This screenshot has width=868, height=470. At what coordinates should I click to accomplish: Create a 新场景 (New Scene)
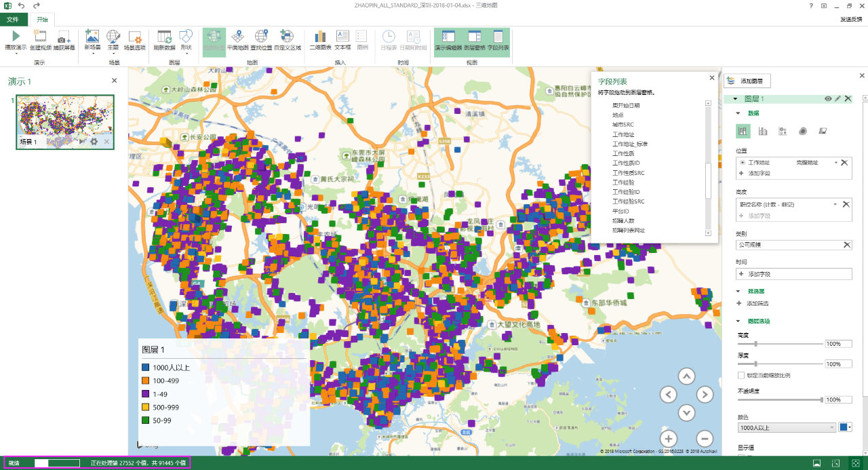pos(91,39)
